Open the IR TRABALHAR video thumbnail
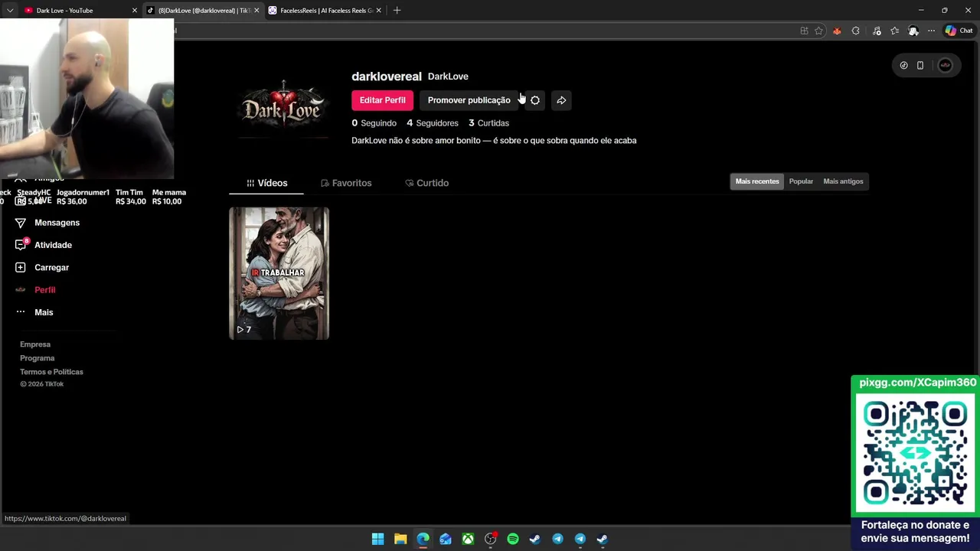This screenshot has width=980, height=551. [x=279, y=273]
